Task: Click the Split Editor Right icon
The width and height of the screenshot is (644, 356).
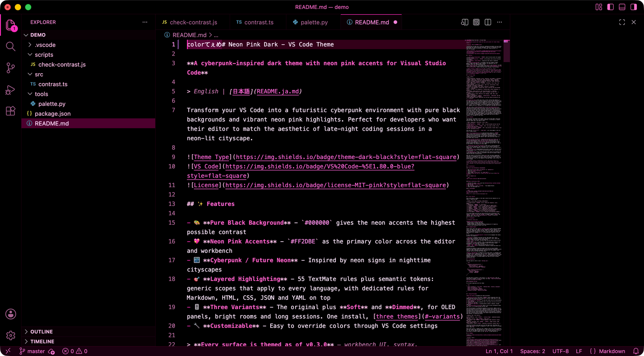Action: [x=488, y=22]
